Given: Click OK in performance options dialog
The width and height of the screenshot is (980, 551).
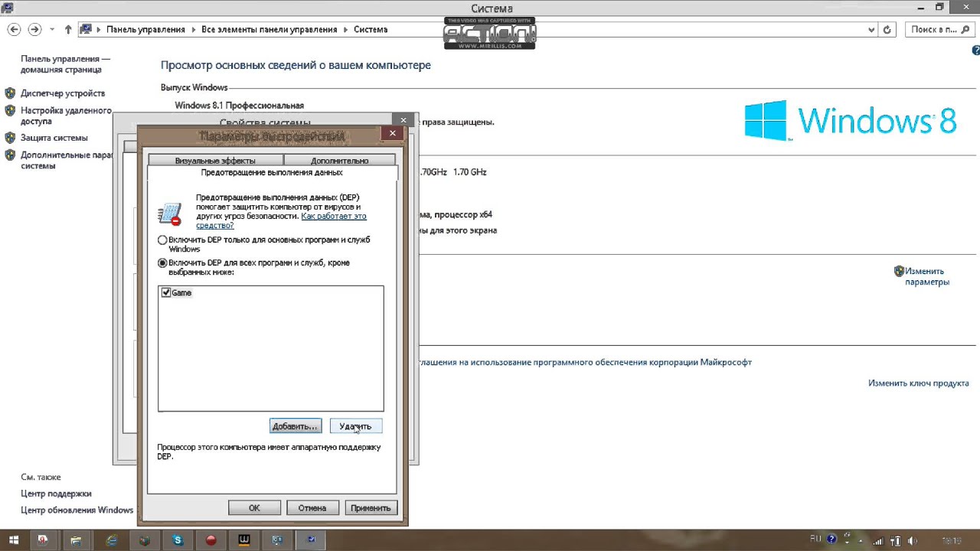Looking at the screenshot, I should 254,508.
